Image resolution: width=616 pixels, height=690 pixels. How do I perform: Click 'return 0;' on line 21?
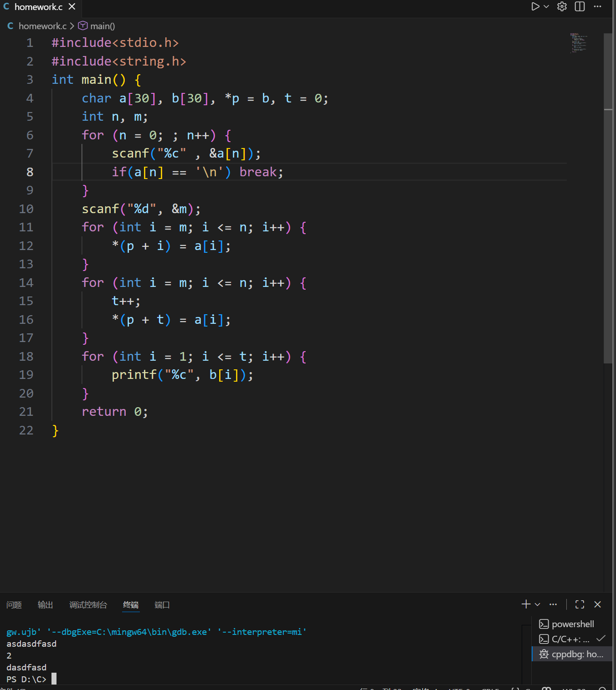[114, 412]
